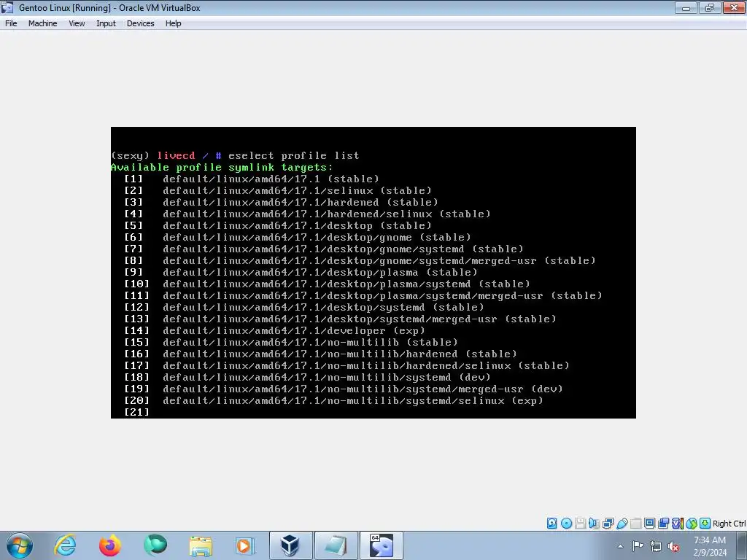Click profile [4] hardened/selinux line
The height and width of the screenshot is (560, 747).
click(307, 214)
